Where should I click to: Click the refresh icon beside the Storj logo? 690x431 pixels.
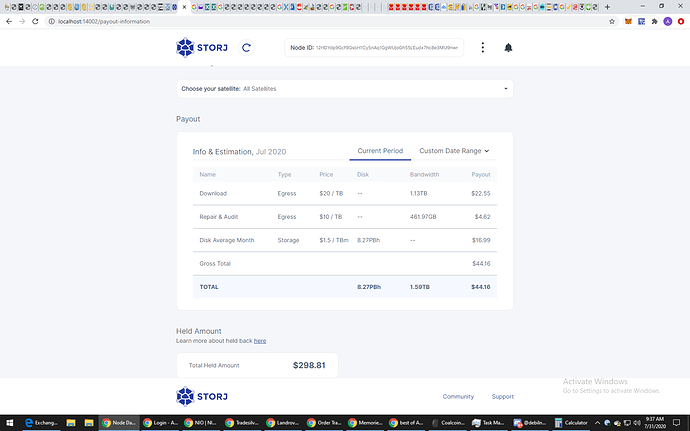coord(246,47)
